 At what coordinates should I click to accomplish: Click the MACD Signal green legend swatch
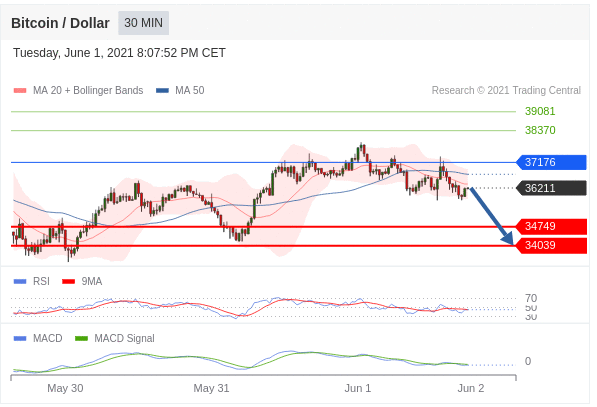(81, 338)
